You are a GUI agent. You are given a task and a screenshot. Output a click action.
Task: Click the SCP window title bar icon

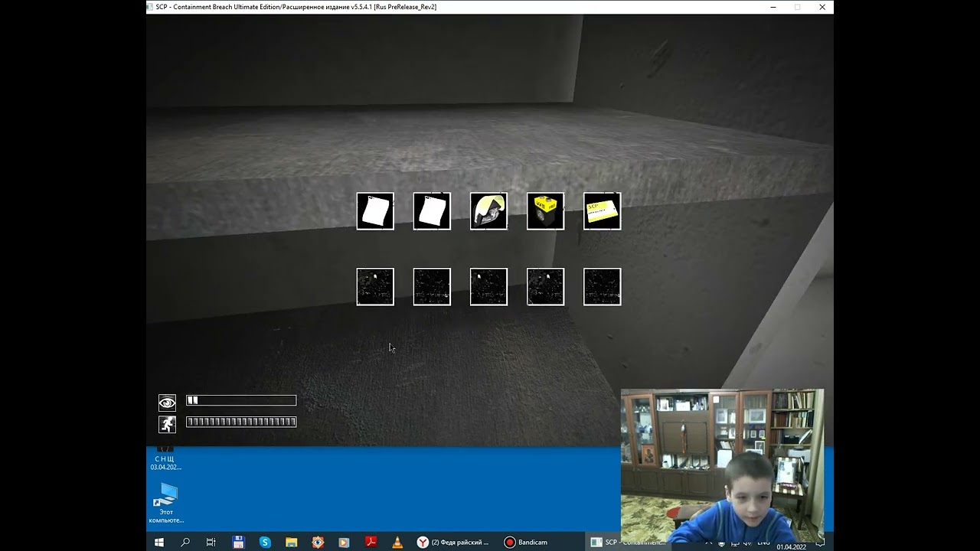151,7
